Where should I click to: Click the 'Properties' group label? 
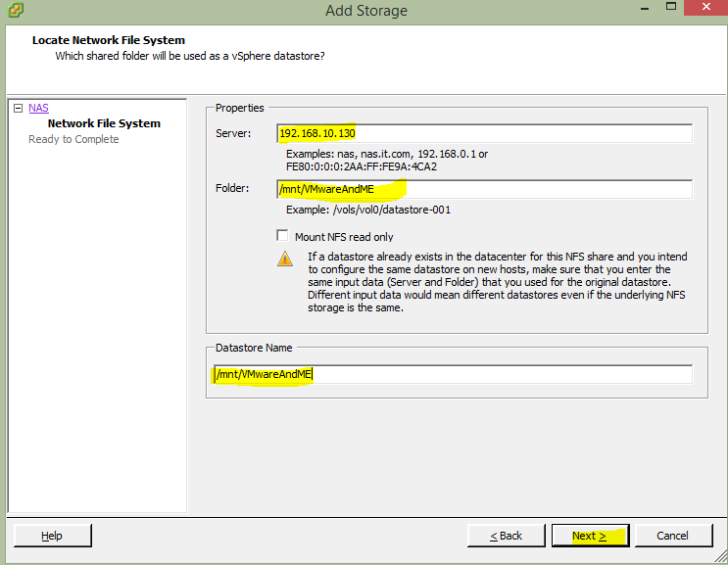coord(240,108)
